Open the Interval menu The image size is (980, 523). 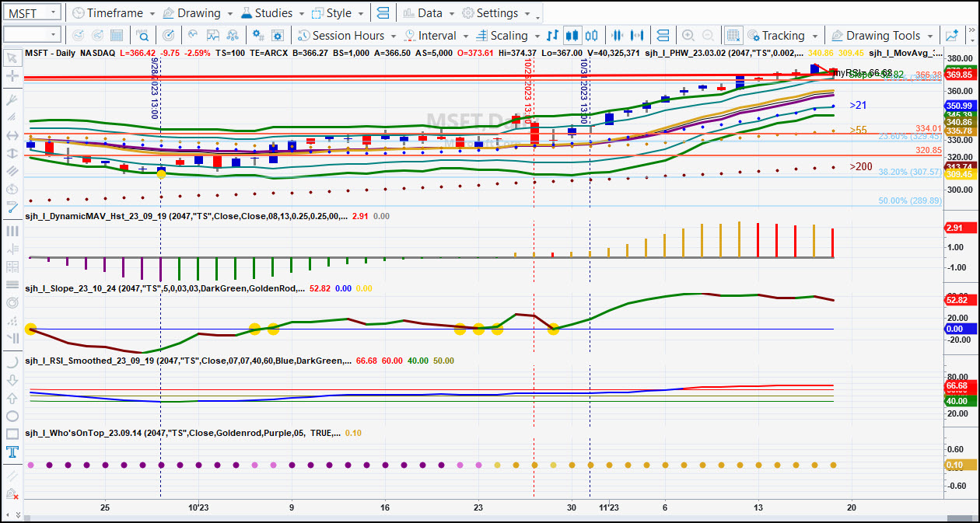(437, 36)
